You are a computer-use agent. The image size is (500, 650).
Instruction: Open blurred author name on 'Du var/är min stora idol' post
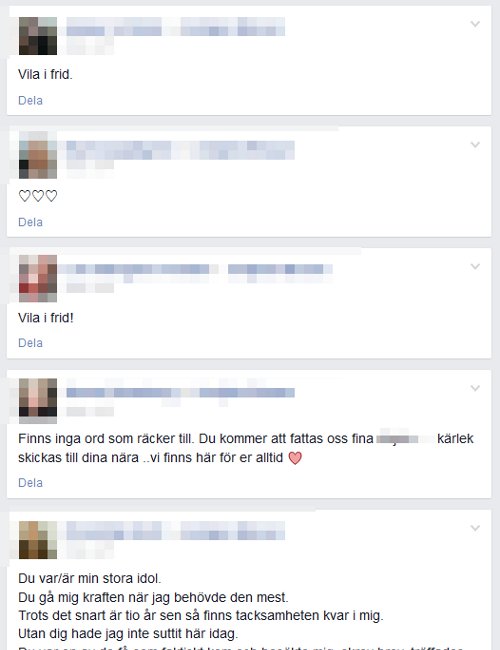175,531
